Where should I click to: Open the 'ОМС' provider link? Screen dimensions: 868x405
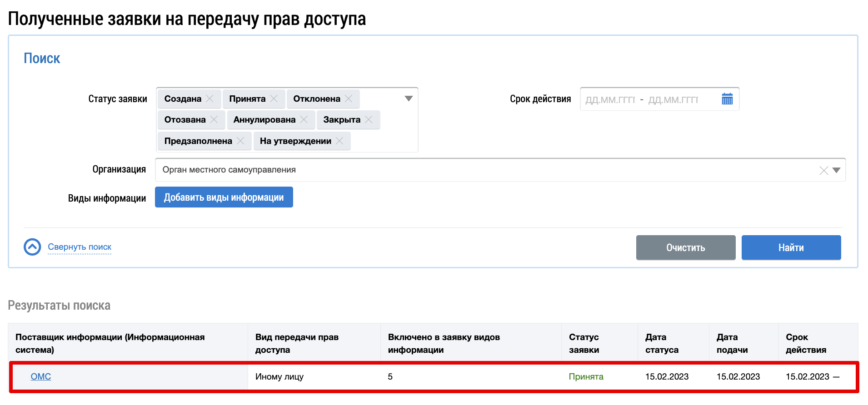coord(41,376)
